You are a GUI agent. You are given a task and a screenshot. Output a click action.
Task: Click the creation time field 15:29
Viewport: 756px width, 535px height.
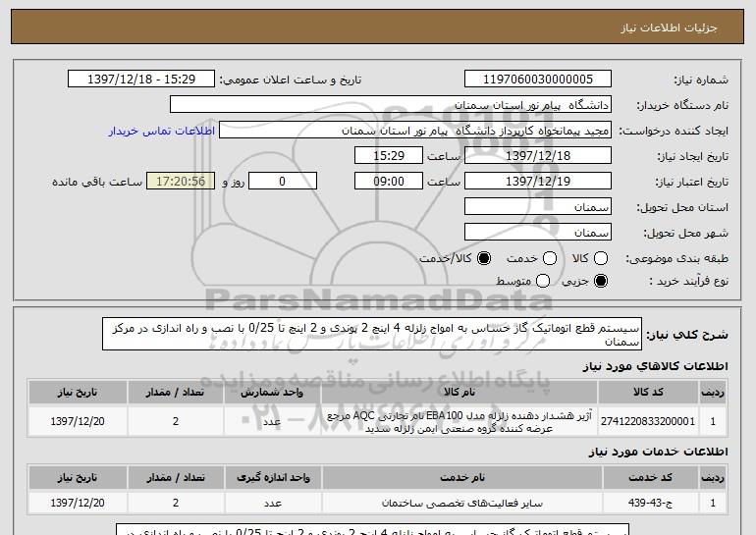pyautogui.click(x=389, y=156)
